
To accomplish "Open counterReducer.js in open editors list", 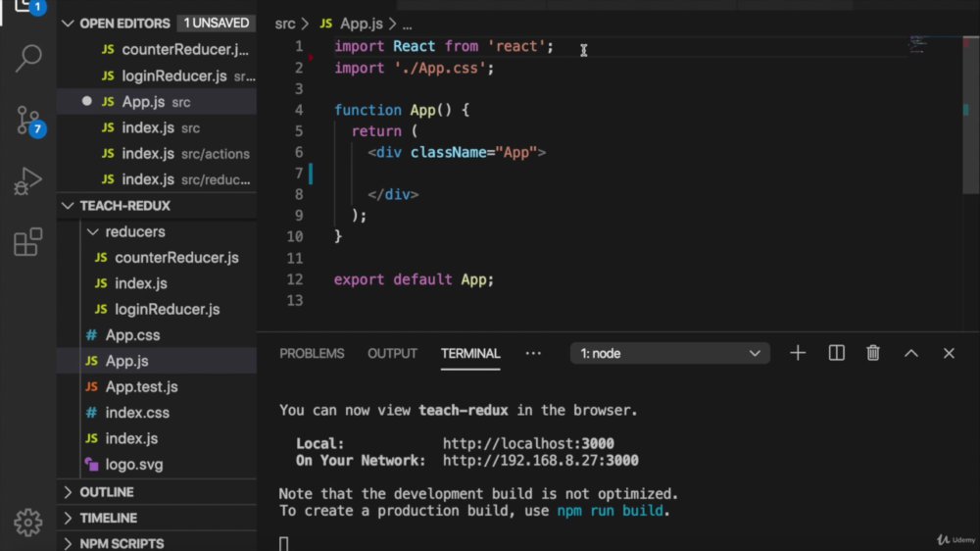I will 157,49.
